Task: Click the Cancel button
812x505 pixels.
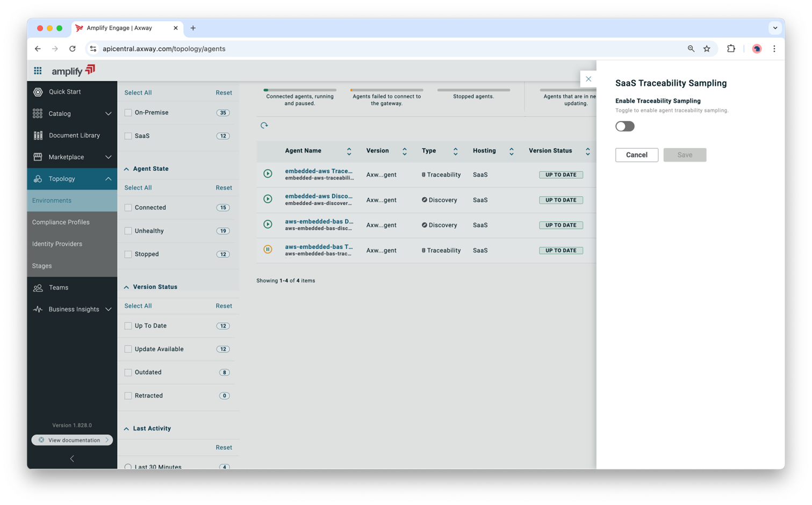Action: pyautogui.click(x=636, y=155)
